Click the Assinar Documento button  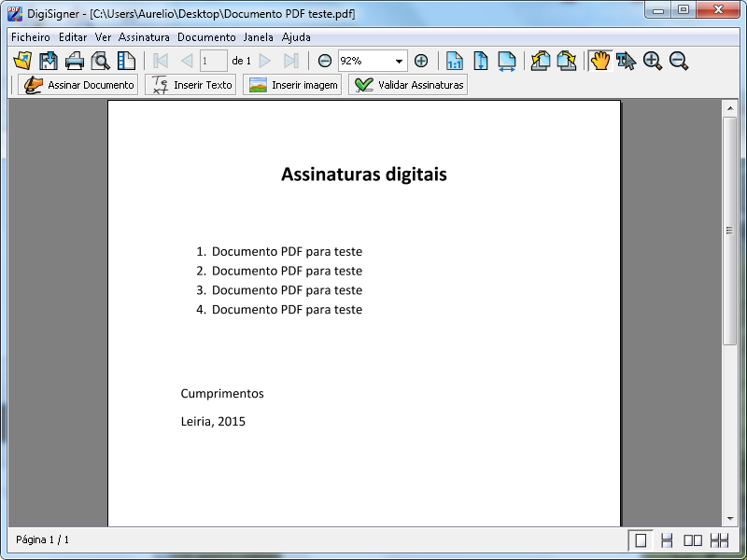pos(78,85)
